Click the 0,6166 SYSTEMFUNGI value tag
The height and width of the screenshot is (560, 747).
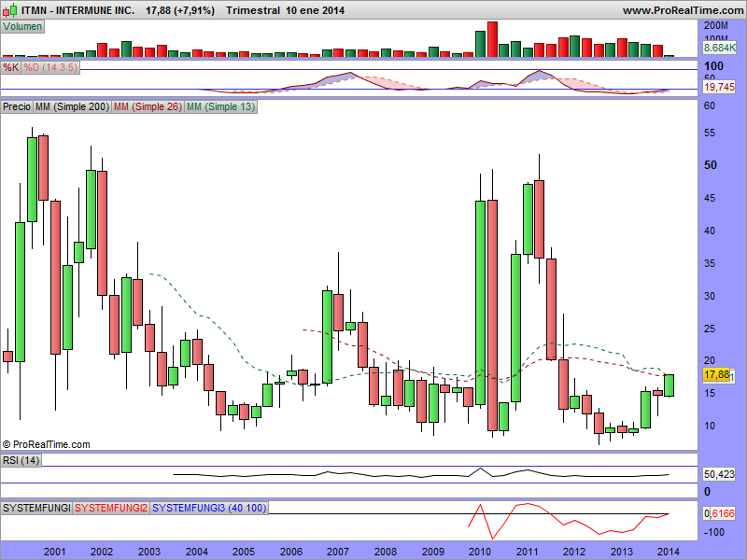coord(718,514)
